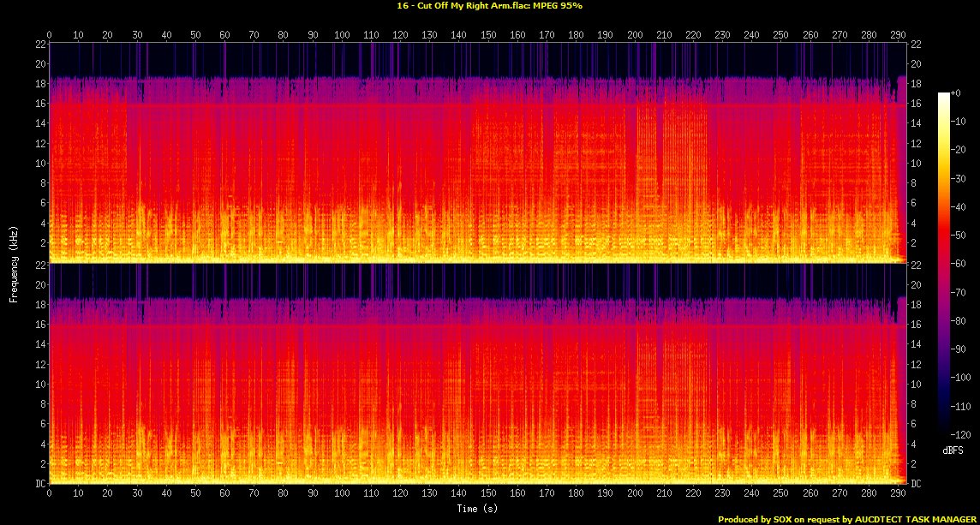Click the "dBFS" unit label under the color scale
This screenshot has width=980, height=525.
pos(949,449)
